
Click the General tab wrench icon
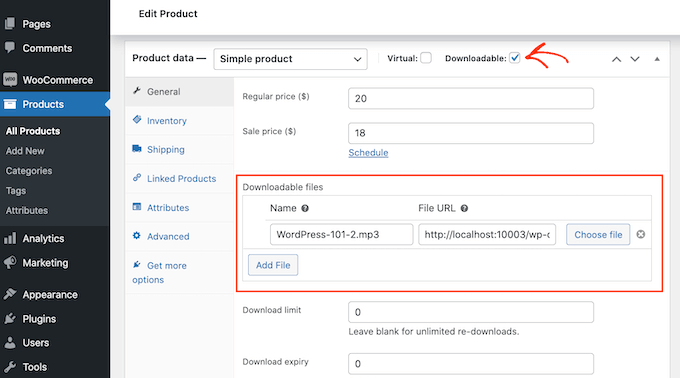pyautogui.click(x=137, y=91)
